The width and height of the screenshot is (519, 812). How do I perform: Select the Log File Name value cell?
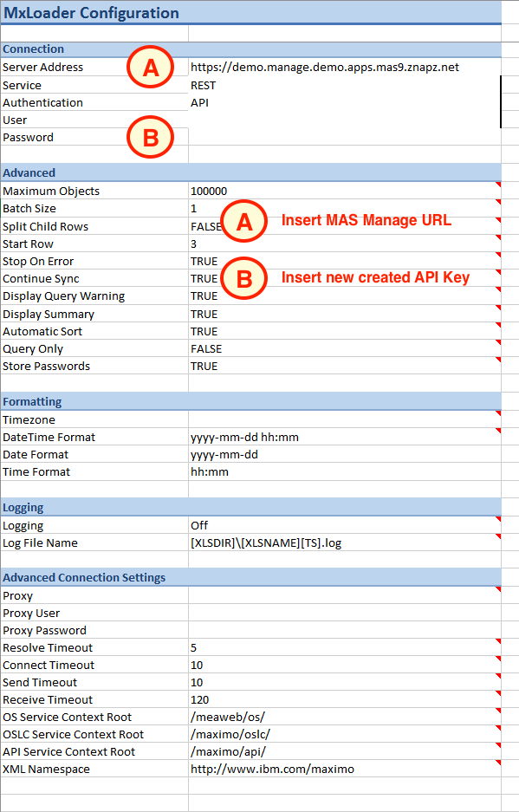(x=345, y=542)
